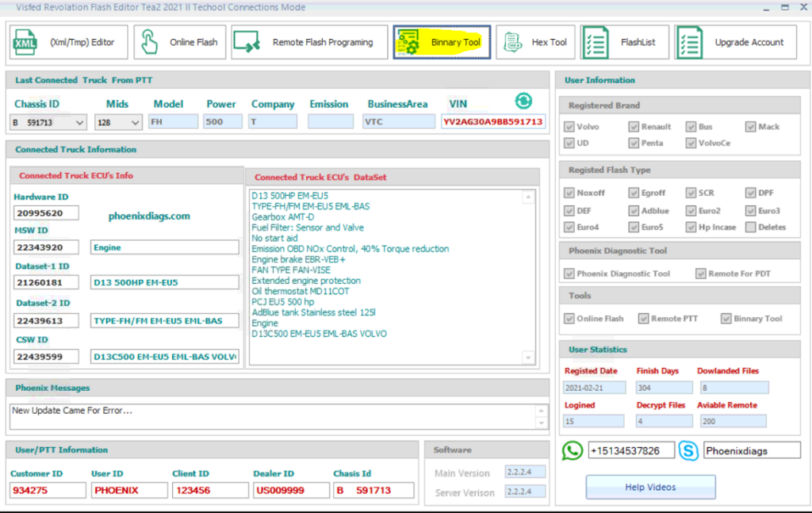Toggle the Noxoff flash type checkbox
Screen dimensions: 812x513
pyautogui.click(x=569, y=193)
